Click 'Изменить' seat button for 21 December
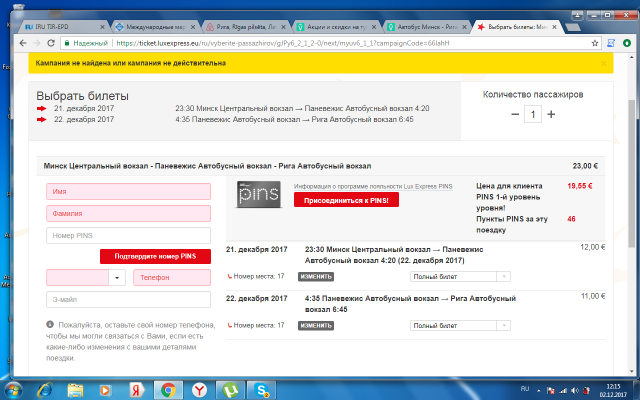 [315, 276]
